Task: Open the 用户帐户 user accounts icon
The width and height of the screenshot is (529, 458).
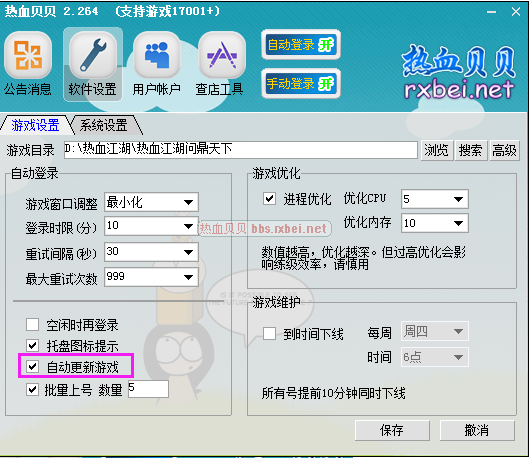Action: (157, 55)
